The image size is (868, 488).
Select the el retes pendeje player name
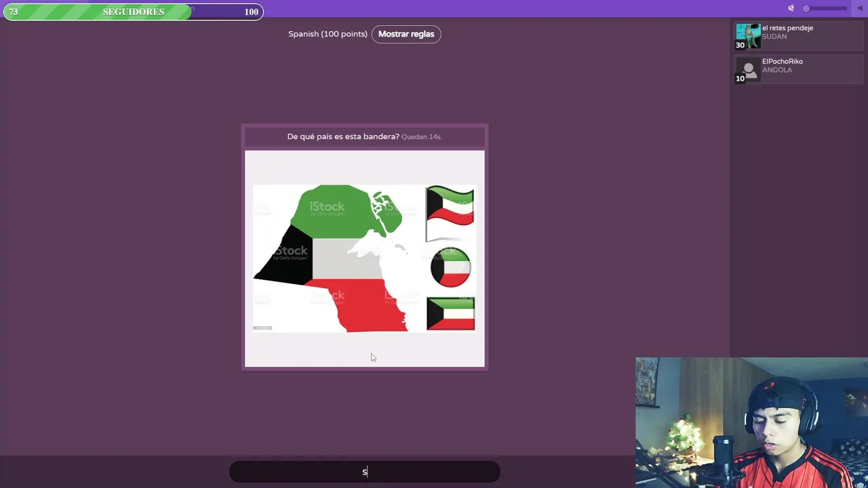tap(787, 28)
